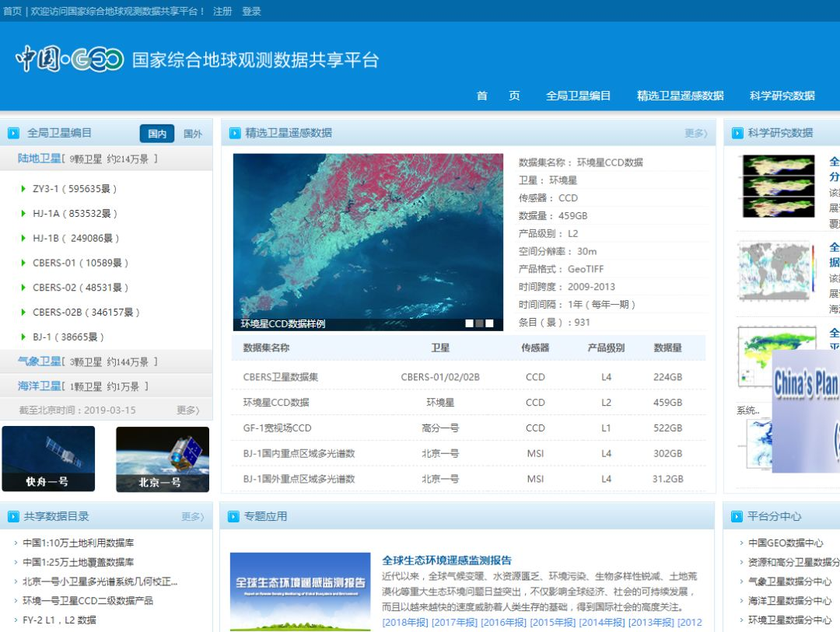Expand the 海洋卫星 category

coord(39,386)
